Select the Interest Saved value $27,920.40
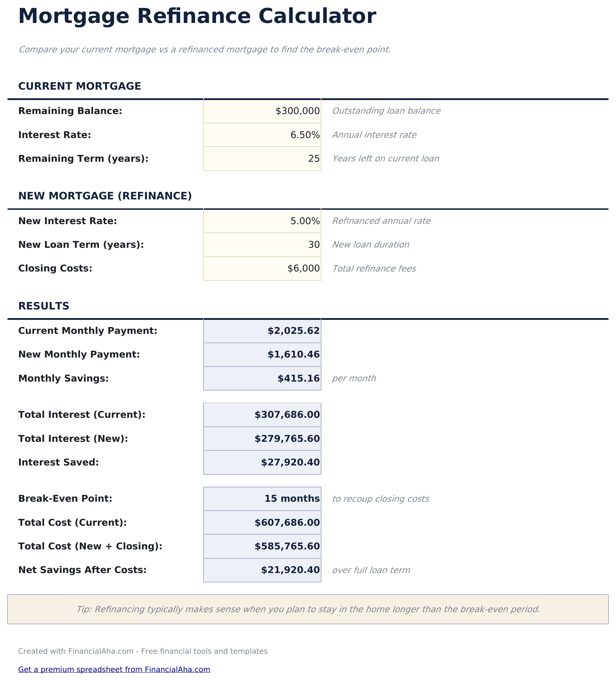Image resolution: width=616 pixels, height=681 pixels. [262, 462]
